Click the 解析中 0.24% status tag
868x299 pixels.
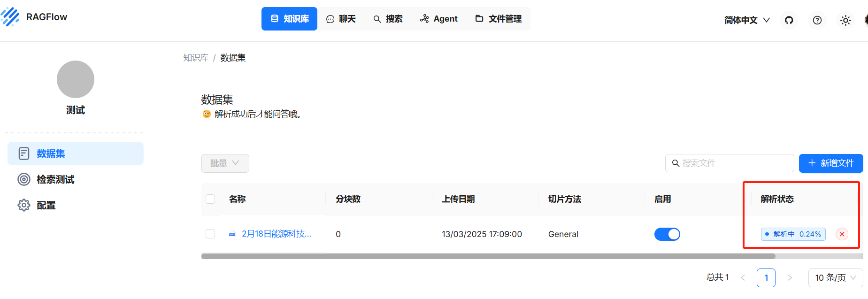[x=793, y=234]
